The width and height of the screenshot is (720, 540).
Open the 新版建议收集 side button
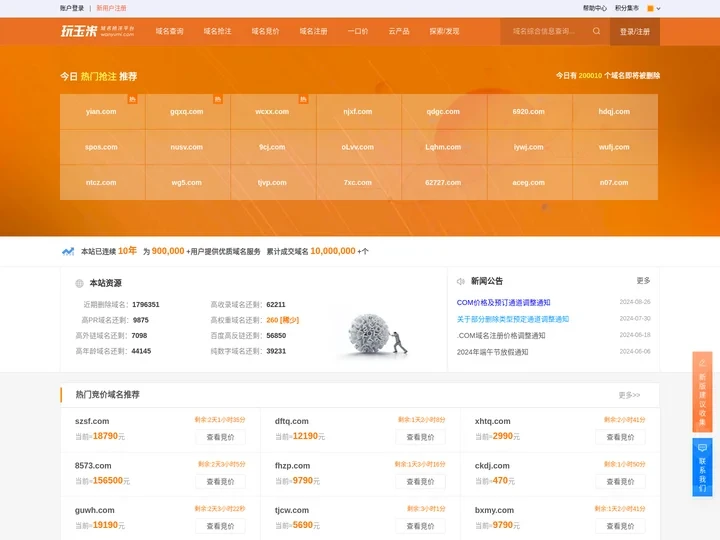coord(702,392)
